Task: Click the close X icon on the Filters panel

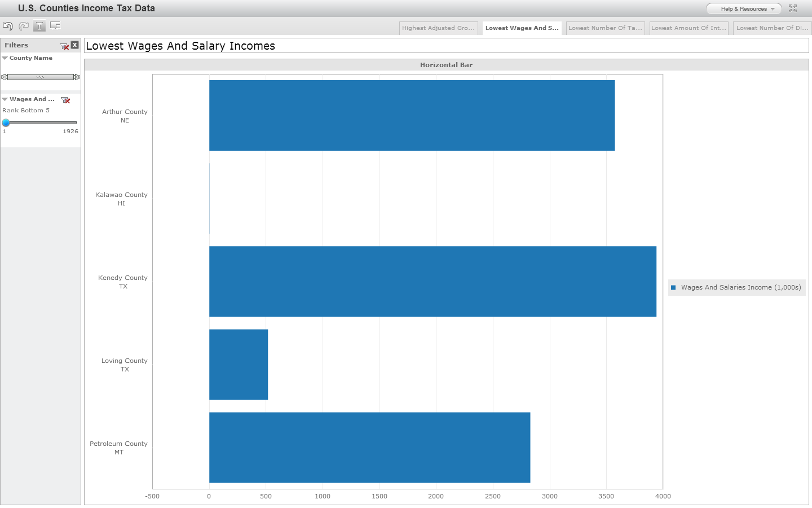Action: tap(75, 45)
